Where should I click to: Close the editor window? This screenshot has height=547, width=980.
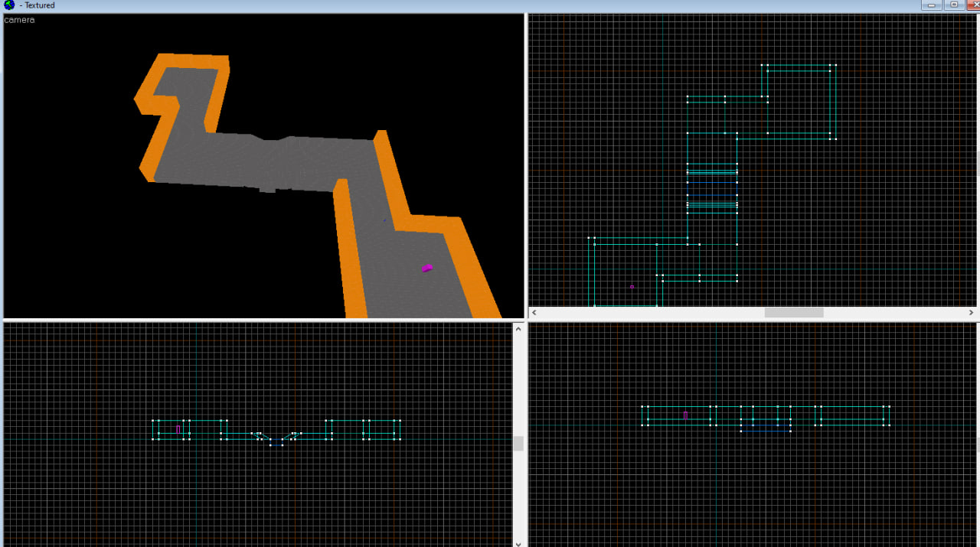973,5
